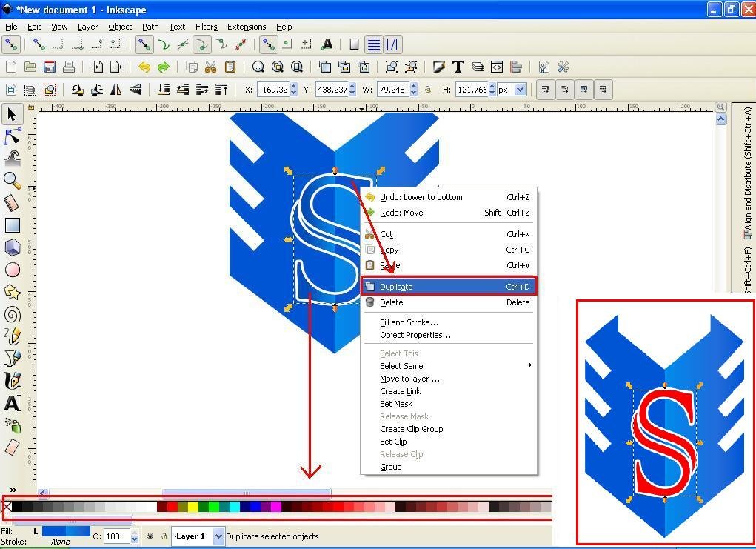Toggle snap to page border button

355,44
